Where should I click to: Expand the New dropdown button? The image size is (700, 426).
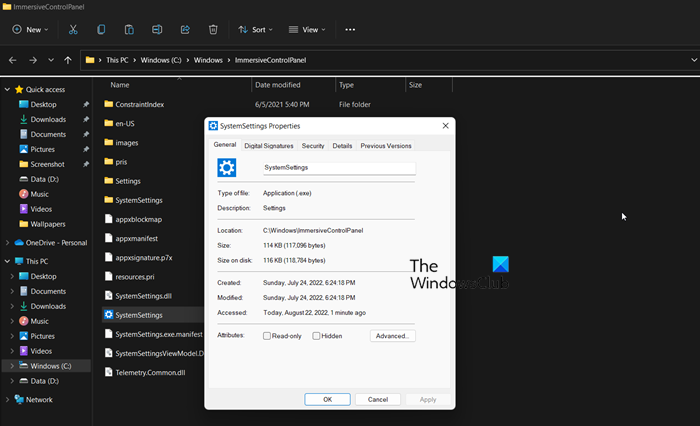pyautogui.click(x=28, y=30)
